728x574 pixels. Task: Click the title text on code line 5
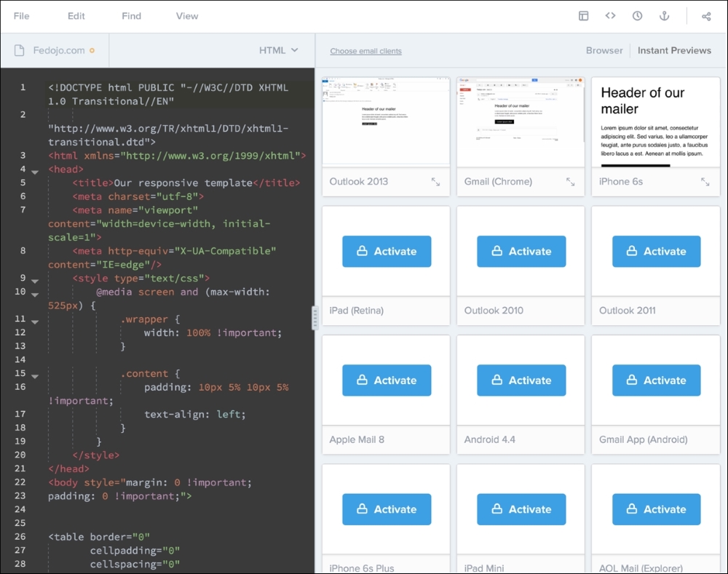coord(183,183)
